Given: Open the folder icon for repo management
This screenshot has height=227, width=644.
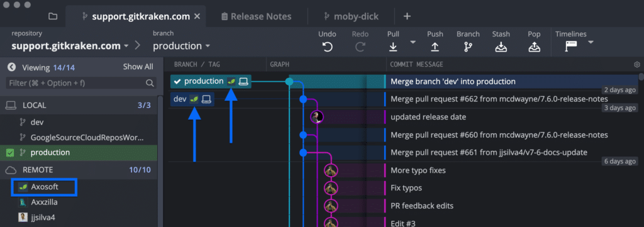Looking at the screenshot, I should (53, 16).
